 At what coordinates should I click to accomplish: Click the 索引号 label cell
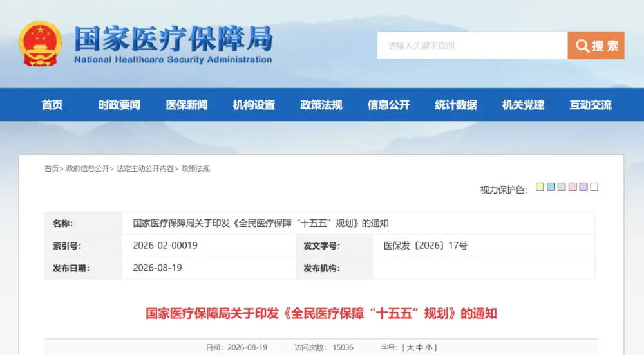pyautogui.click(x=83, y=246)
